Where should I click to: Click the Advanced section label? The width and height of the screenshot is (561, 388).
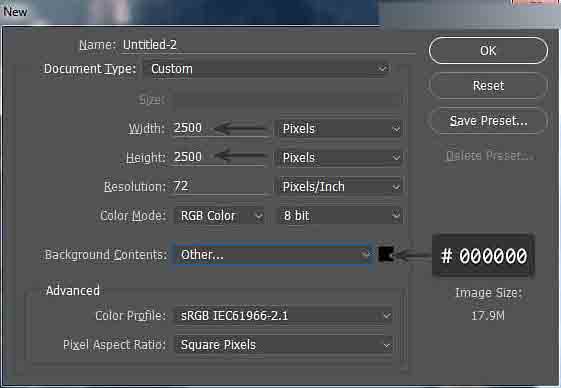pyautogui.click(x=73, y=291)
